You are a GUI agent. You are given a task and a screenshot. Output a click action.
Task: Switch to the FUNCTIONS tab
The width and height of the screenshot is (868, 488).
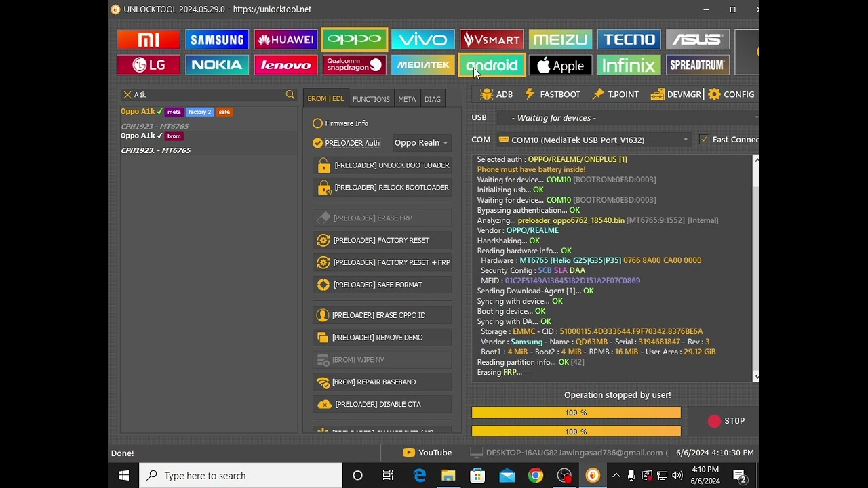click(371, 99)
